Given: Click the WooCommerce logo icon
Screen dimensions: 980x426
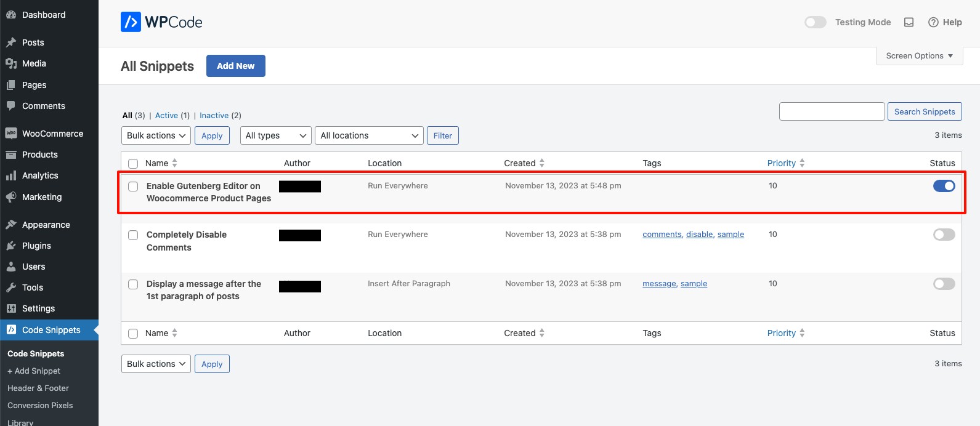Looking at the screenshot, I should coord(11,134).
